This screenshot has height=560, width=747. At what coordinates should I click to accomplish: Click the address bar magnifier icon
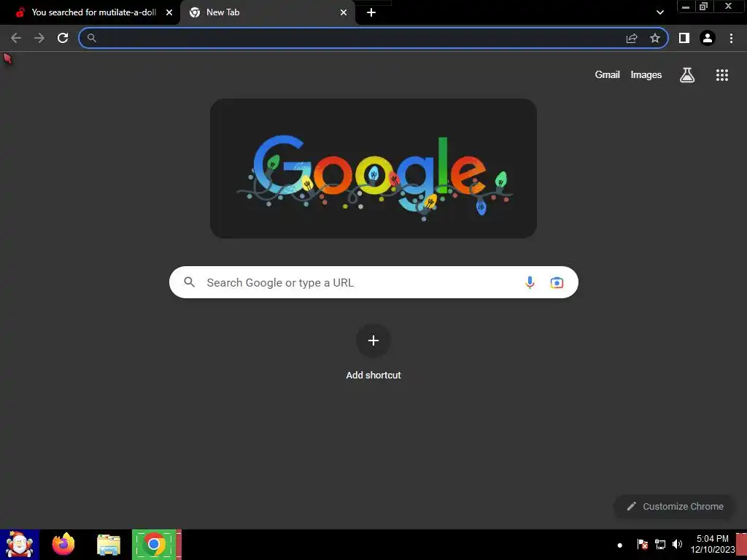[91, 38]
